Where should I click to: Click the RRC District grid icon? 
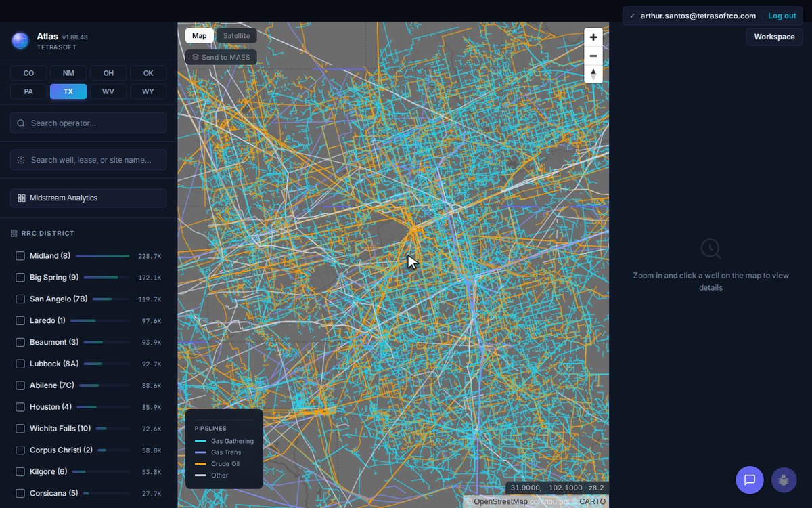(14, 234)
